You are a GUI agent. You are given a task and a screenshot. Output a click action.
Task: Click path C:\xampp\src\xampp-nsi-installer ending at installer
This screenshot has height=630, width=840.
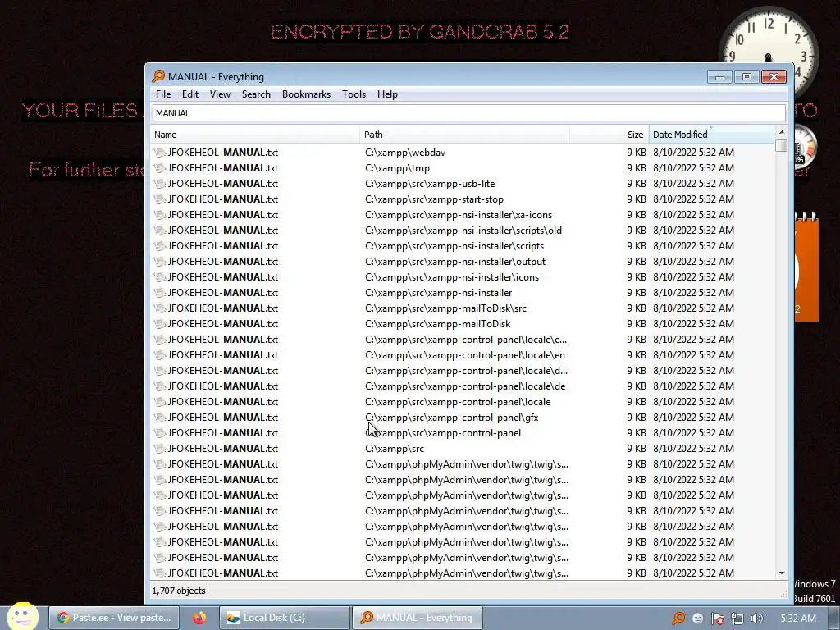point(438,293)
